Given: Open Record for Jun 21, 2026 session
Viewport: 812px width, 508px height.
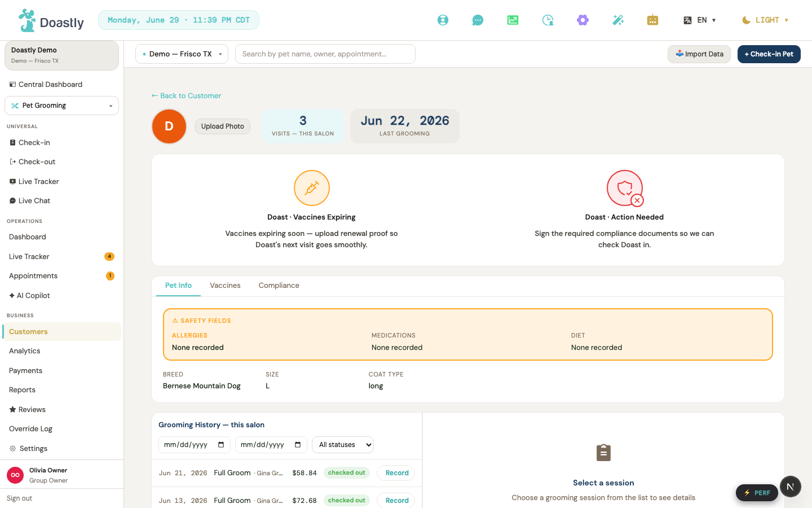Looking at the screenshot, I should [x=397, y=473].
